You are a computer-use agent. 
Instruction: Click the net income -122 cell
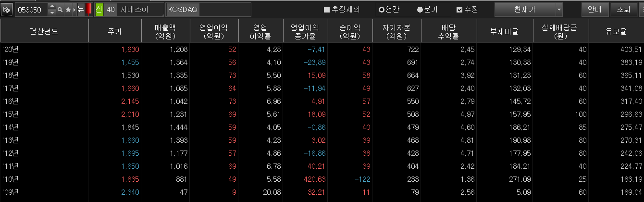point(364,179)
